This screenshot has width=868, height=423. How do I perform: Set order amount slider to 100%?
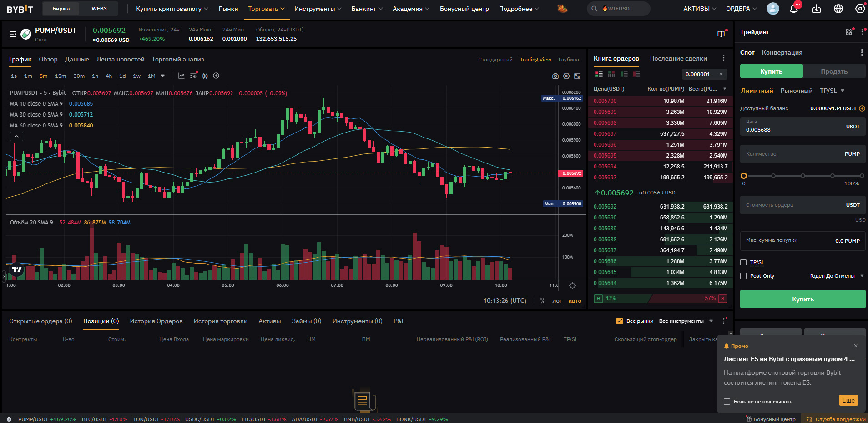pos(862,176)
